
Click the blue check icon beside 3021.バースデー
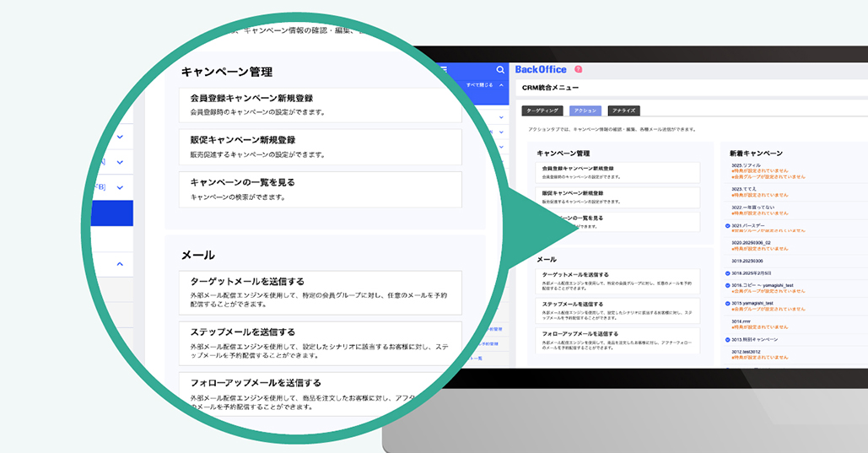727,226
